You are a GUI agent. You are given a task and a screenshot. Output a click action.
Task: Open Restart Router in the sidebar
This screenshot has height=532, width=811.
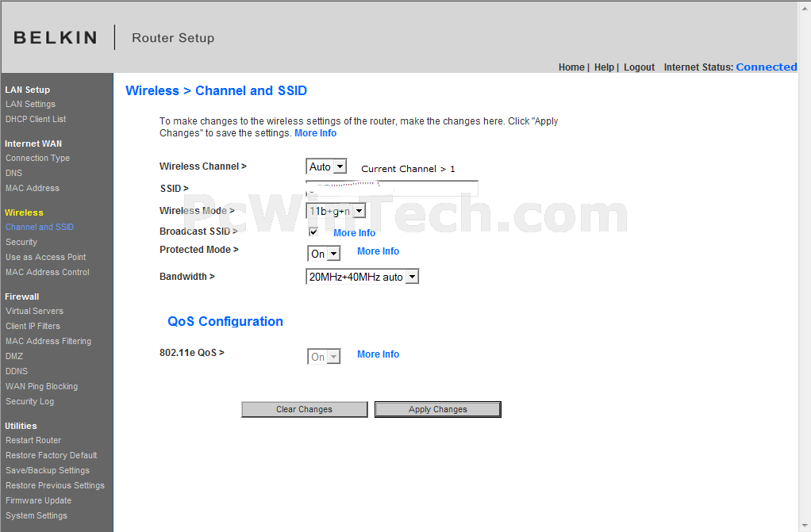click(x=33, y=441)
